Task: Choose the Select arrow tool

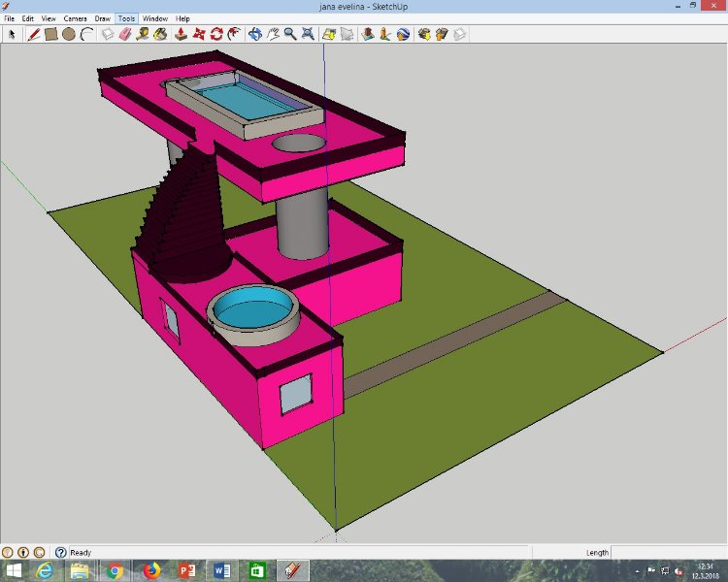Action: [x=12, y=34]
